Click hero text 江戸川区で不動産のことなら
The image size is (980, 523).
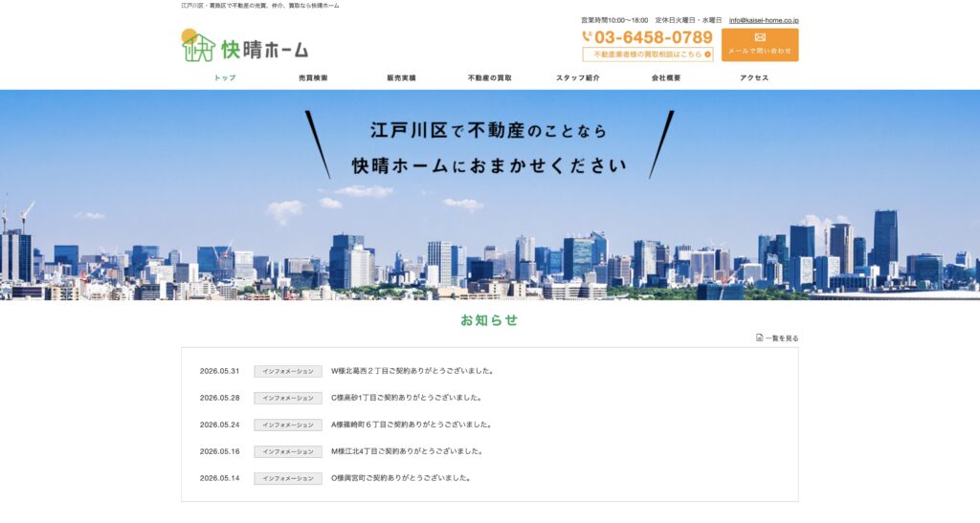[489, 130]
